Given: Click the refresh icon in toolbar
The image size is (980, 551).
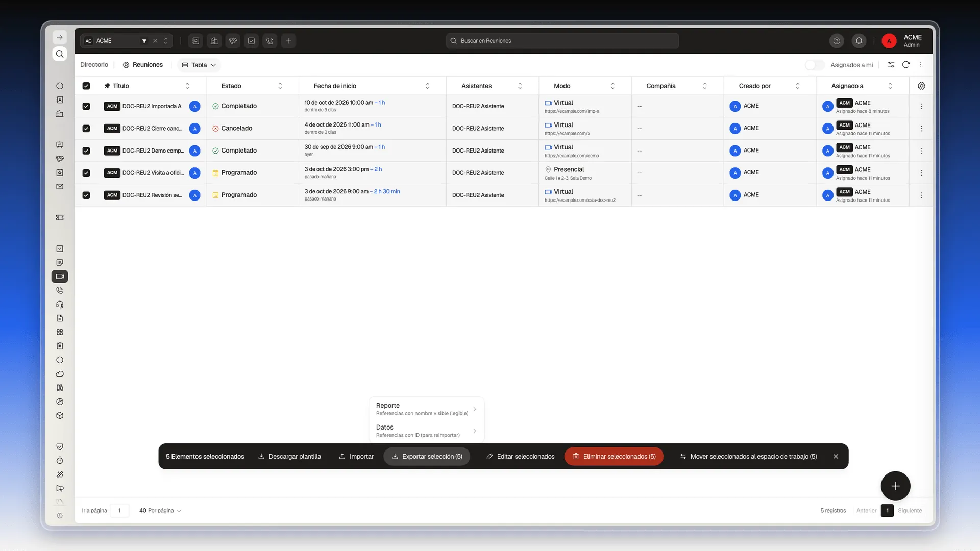Looking at the screenshot, I should (x=906, y=65).
